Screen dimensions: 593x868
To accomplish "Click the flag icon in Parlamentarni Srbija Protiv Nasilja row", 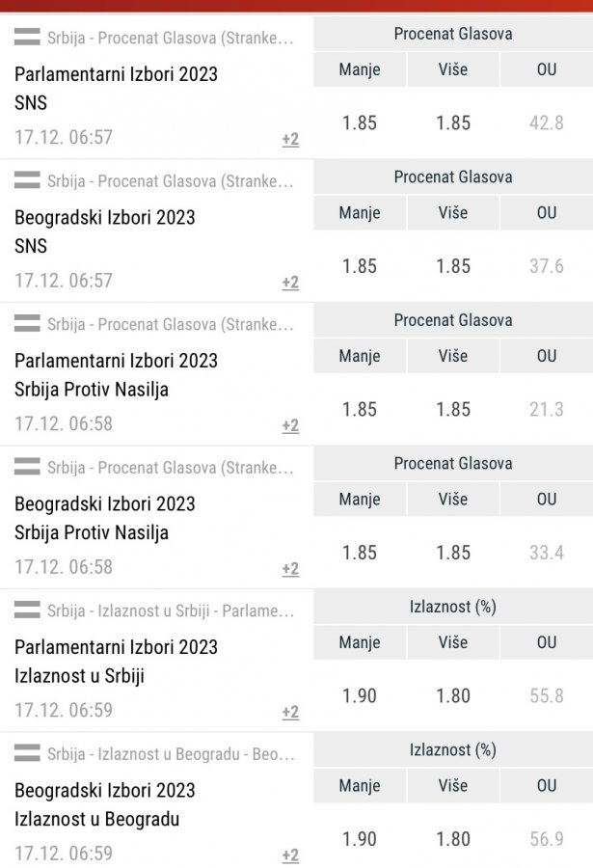I will click(x=28, y=324).
